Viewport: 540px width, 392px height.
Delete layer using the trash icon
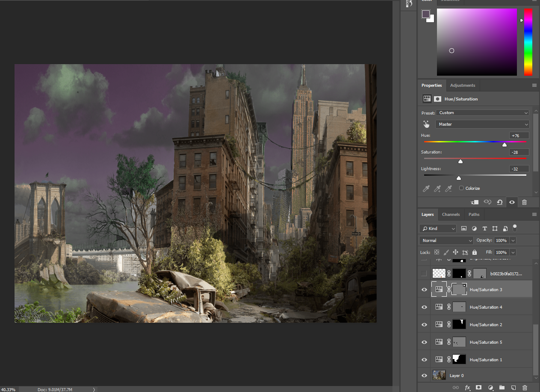point(525,387)
